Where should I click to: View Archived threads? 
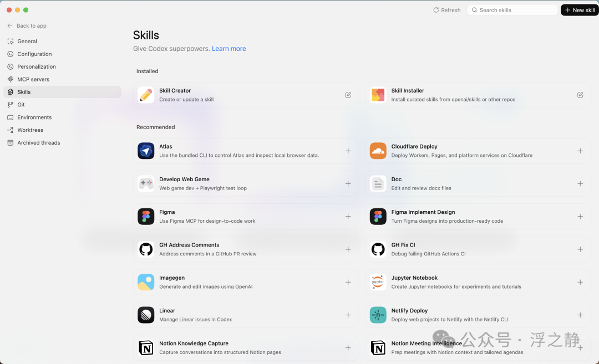point(62,143)
